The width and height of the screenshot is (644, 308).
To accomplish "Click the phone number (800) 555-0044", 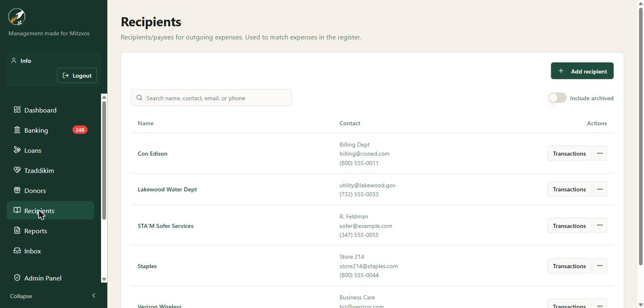I will tap(359, 275).
